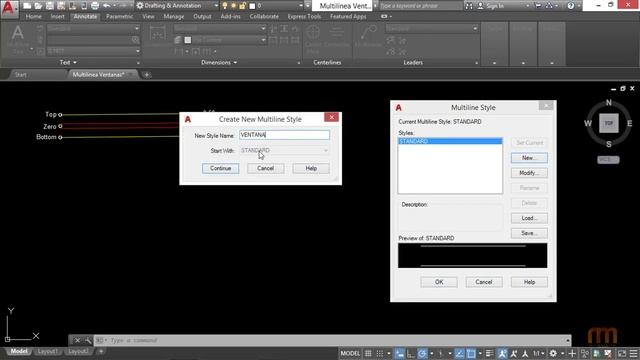Open the Output ribbon tab
Viewport: 640px width, 360px height.
point(202,16)
